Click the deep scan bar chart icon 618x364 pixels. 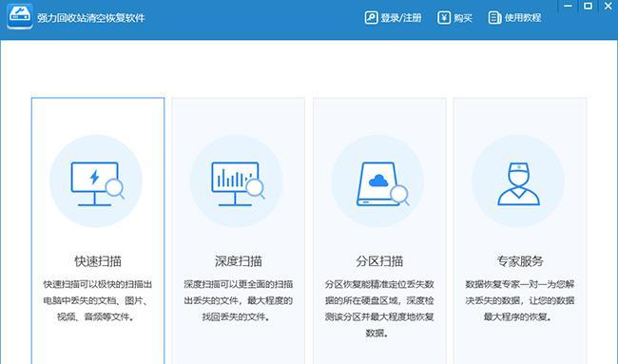tap(238, 183)
